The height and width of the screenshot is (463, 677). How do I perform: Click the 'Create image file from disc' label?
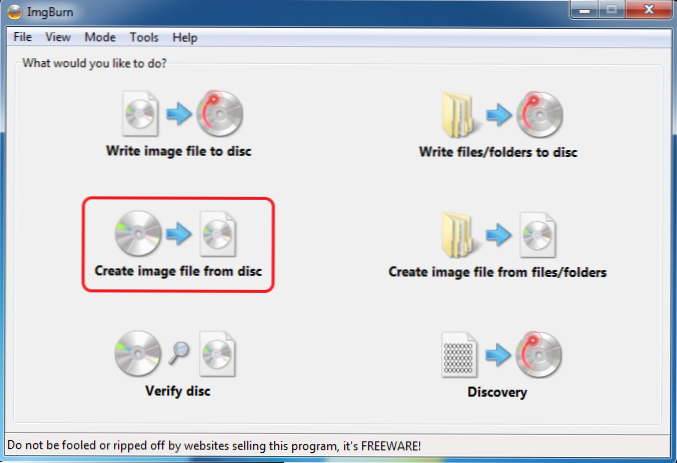[x=178, y=271]
